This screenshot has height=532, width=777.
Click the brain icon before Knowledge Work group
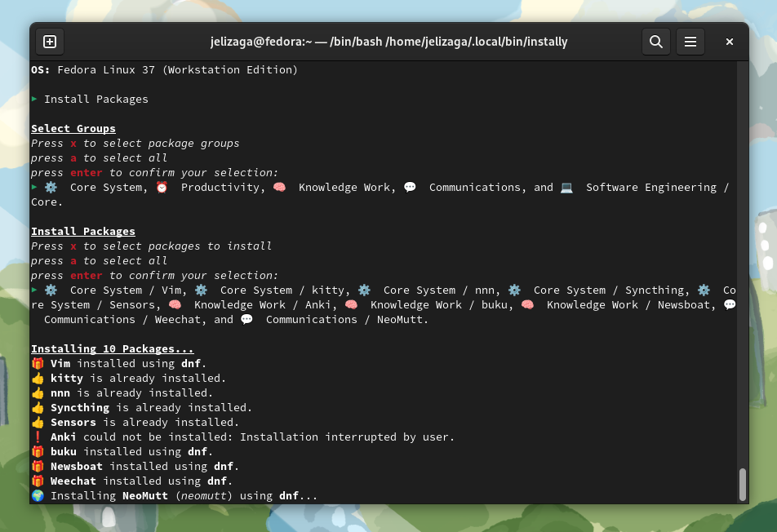coord(279,187)
